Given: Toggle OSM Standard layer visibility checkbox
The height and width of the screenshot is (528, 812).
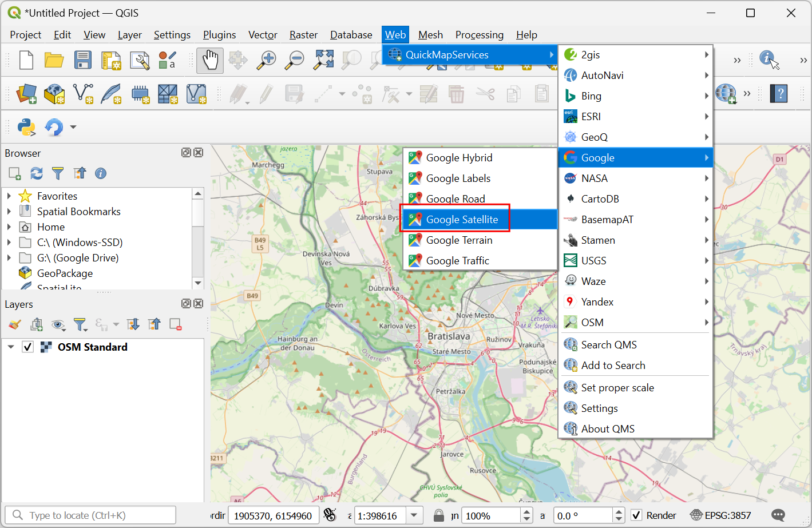Looking at the screenshot, I should [27, 347].
